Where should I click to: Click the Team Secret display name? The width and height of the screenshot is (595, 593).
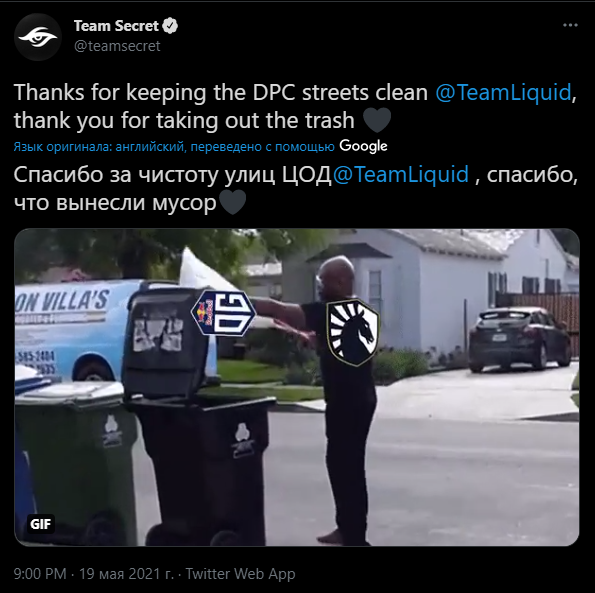(x=116, y=26)
